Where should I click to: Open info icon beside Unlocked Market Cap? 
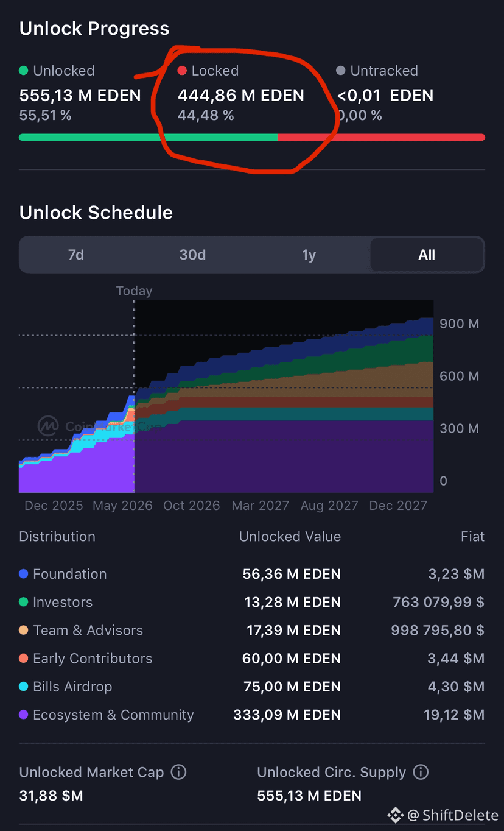click(178, 773)
